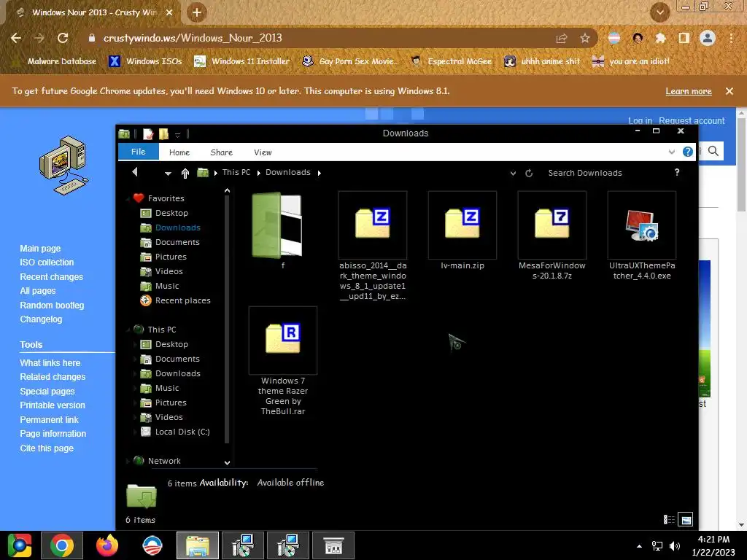Reload the Chrome page

[63, 38]
